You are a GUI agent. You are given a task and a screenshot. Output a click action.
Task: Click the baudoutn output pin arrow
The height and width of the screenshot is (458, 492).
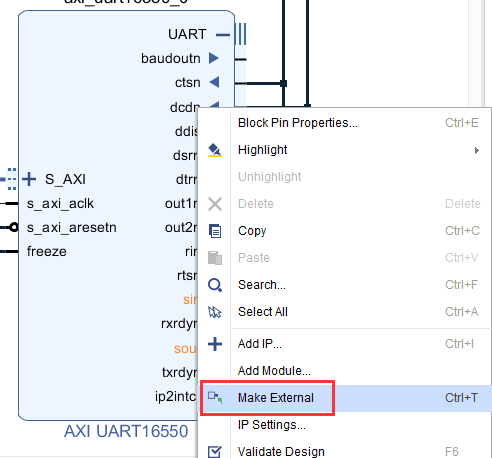[214, 58]
